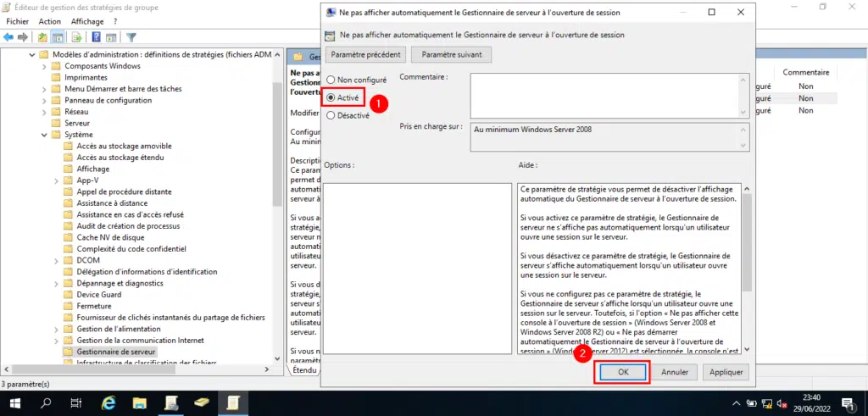Click the muted volume tray icon
868x416 pixels.
(x=782, y=403)
